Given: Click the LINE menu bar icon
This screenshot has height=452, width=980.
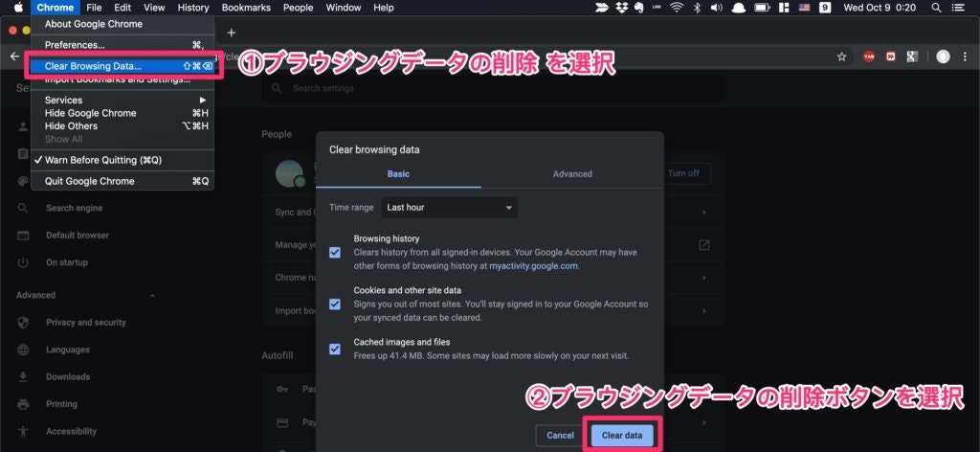Looking at the screenshot, I should coord(657,8).
